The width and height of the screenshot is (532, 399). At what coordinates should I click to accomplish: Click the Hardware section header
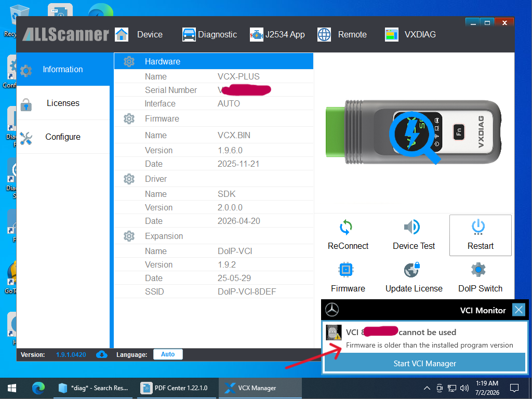click(214, 61)
